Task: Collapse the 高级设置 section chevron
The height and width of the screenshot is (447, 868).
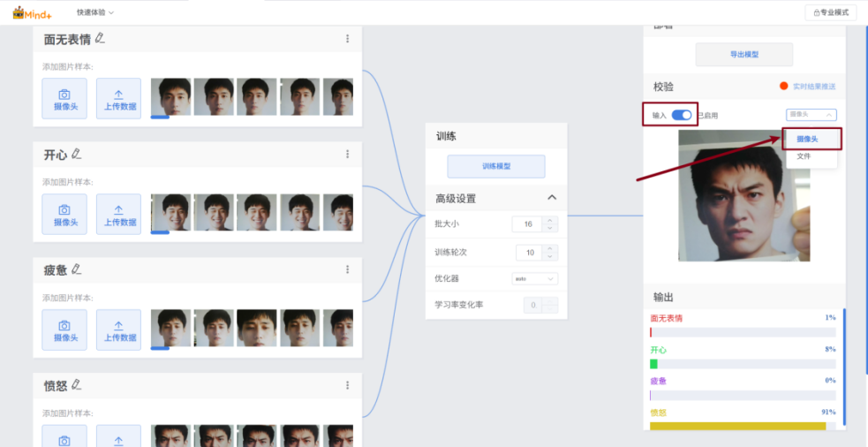Action: point(552,197)
